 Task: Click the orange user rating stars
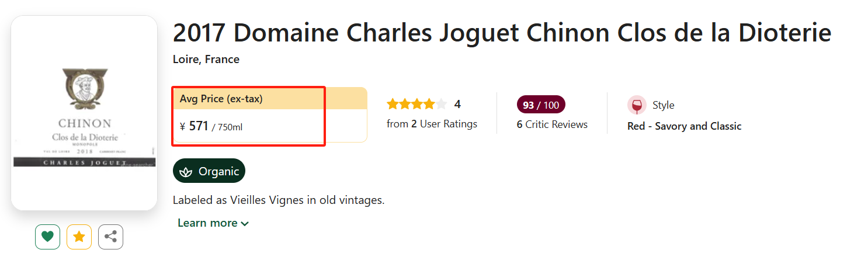[x=416, y=105]
